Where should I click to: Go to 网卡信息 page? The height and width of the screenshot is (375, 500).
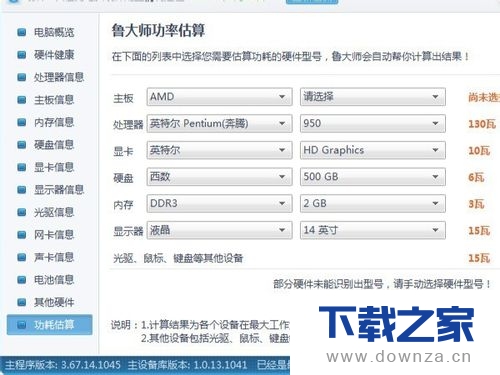pos(54,235)
